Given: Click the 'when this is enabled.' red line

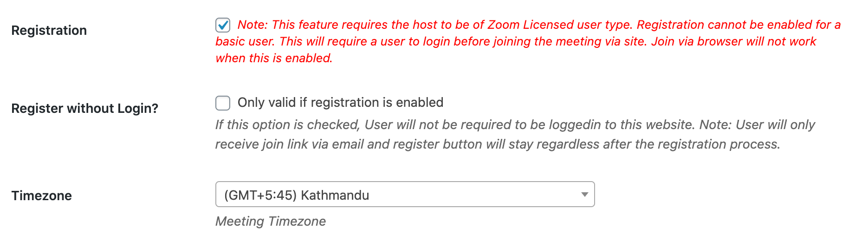Looking at the screenshot, I should coord(274,58).
